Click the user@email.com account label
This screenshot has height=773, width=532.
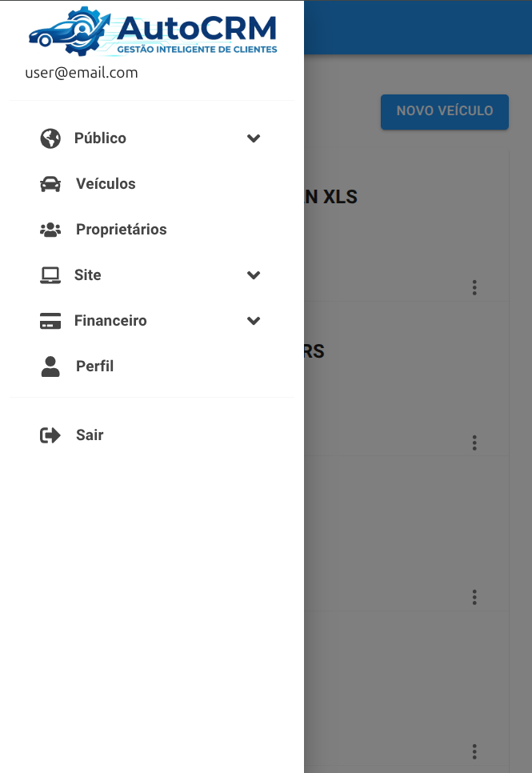click(82, 73)
